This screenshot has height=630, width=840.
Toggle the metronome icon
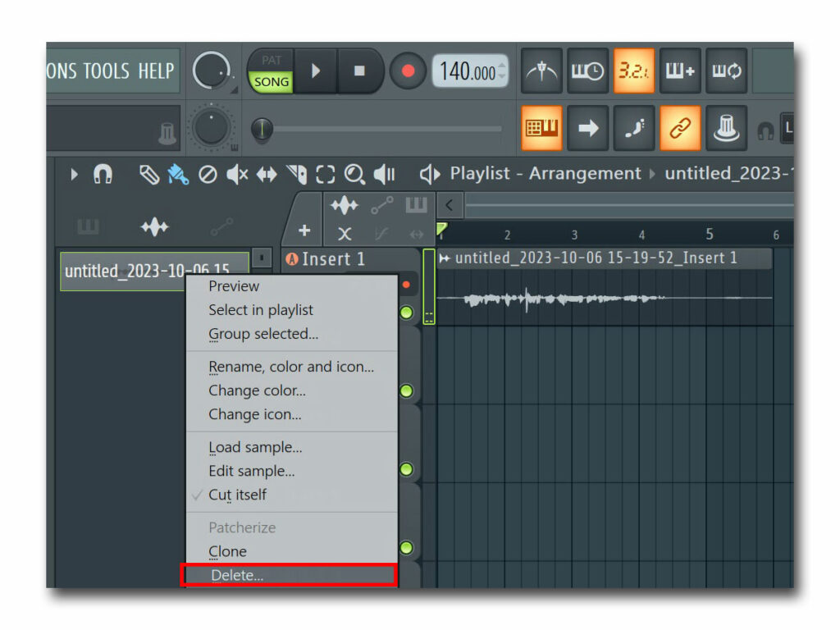[541, 71]
